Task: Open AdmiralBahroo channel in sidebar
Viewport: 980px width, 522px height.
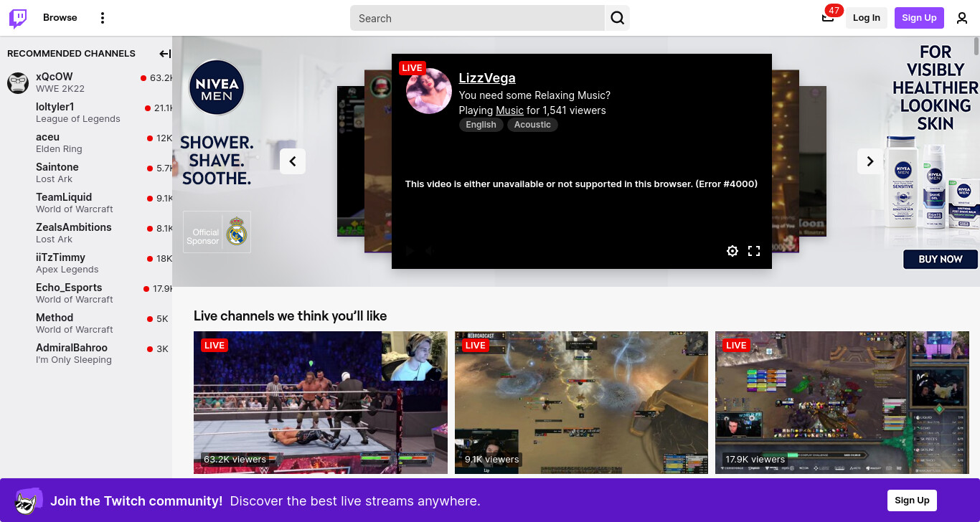Action: click(x=86, y=353)
